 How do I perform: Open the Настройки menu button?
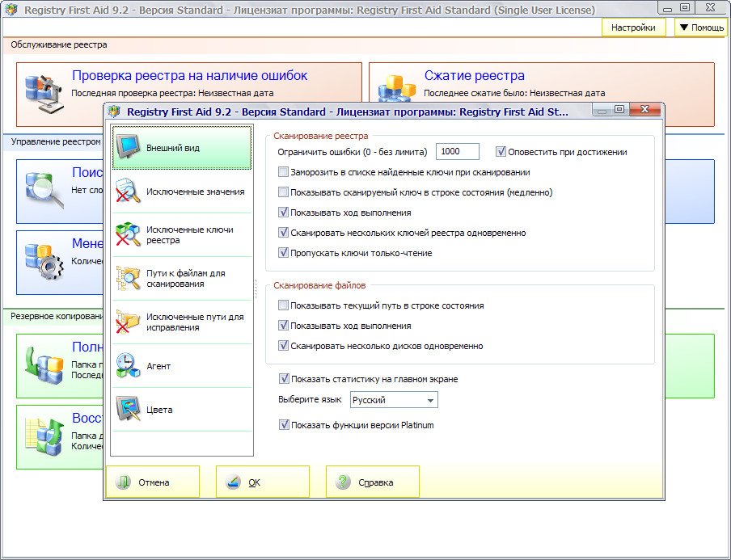pos(633,27)
